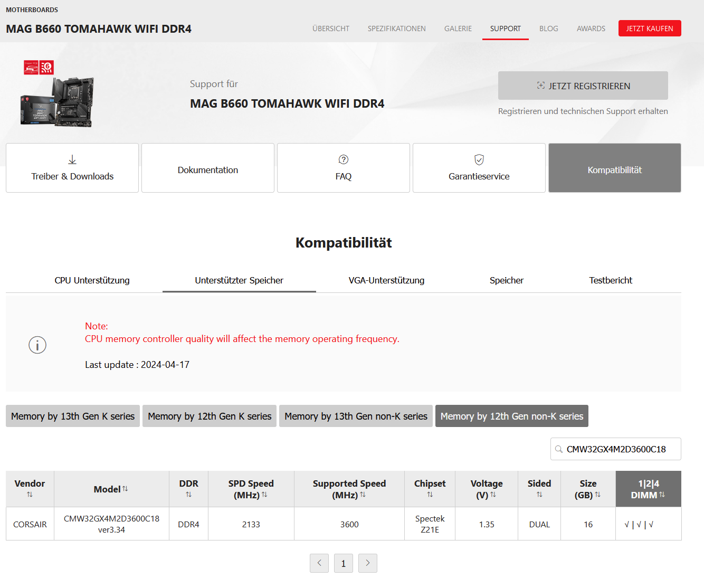Click the magnifier icon in the search box
Image resolution: width=704 pixels, height=588 pixels.
pyautogui.click(x=559, y=449)
